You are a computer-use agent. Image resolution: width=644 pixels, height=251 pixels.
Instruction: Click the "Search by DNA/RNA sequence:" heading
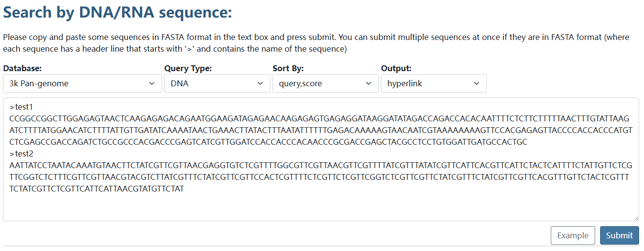pyautogui.click(x=117, y=13)
